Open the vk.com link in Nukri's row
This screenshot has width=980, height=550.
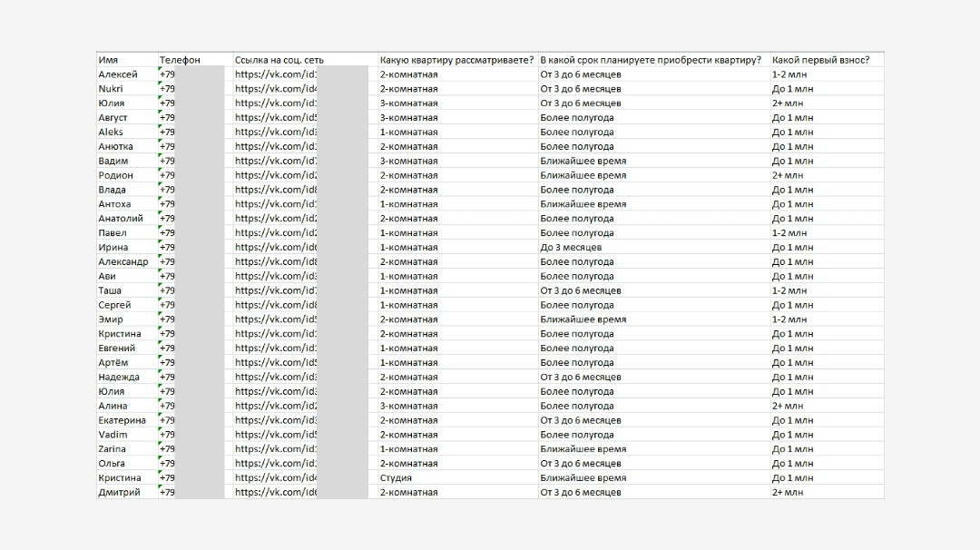click(276, 89)
